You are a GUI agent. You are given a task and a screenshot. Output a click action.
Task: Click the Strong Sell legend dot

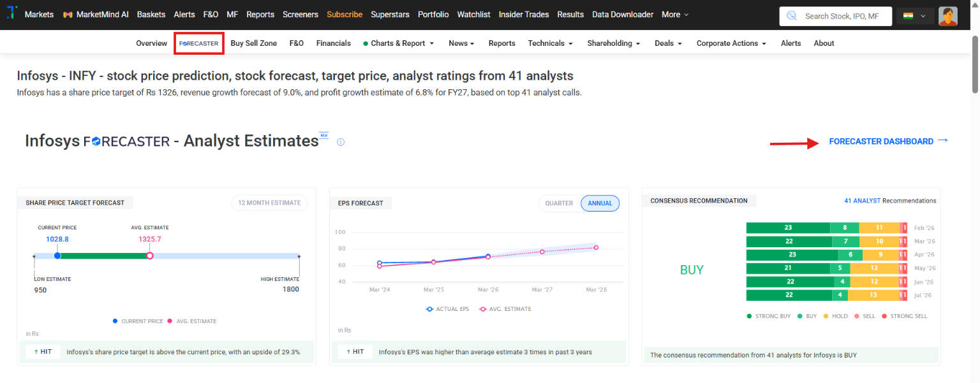click(x=884, y=316)
